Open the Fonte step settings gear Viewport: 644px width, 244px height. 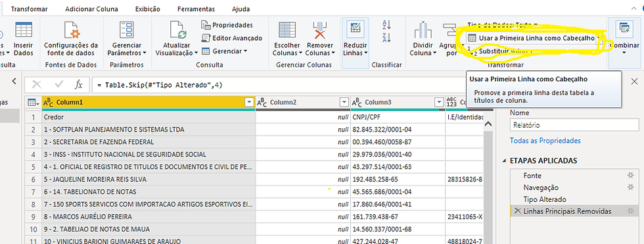tap(630, 176)
